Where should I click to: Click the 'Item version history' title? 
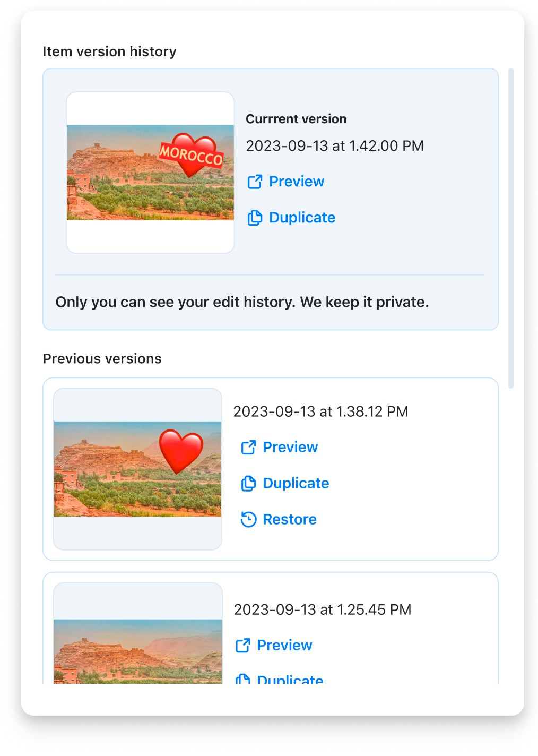coord(109,51)
